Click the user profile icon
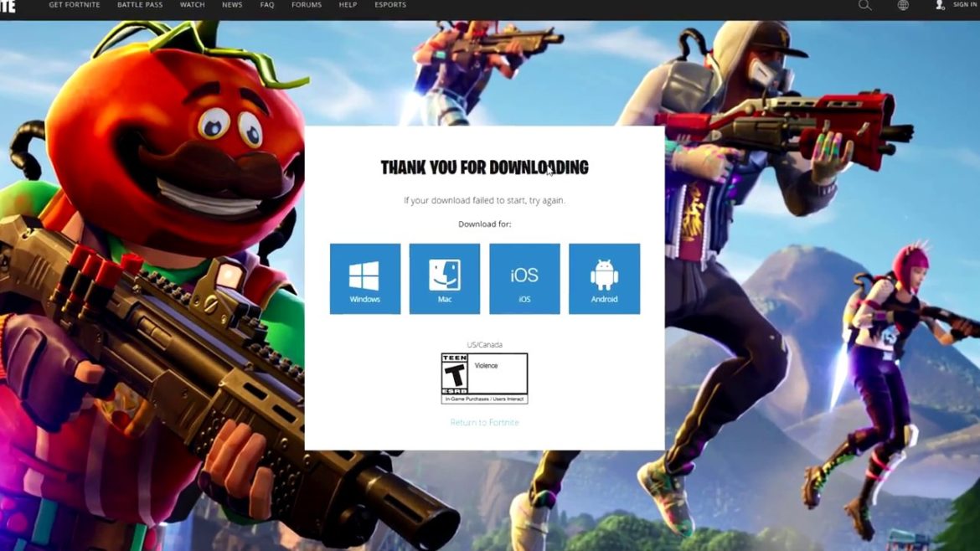The image size is (980, 551). (940, 5)
